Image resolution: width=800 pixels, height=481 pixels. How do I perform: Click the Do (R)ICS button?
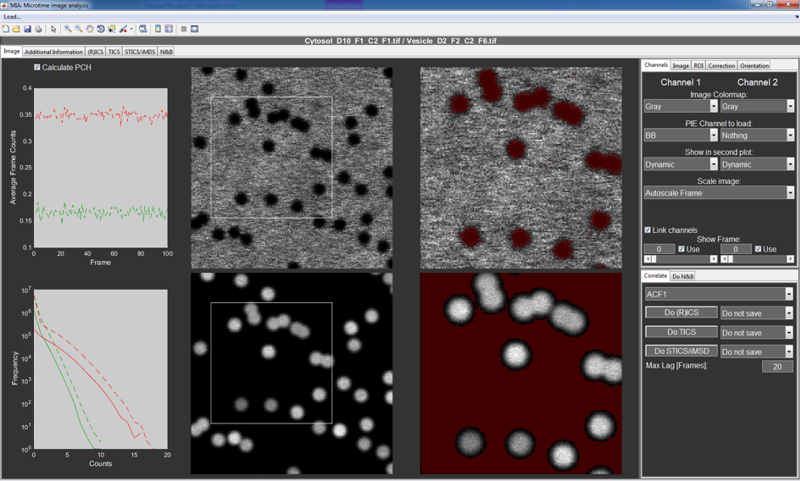679,313
